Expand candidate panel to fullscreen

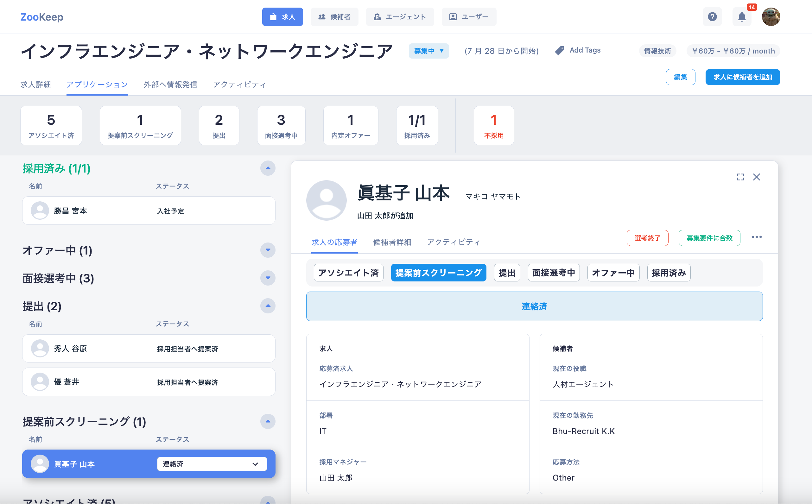(x=740, y=177)
